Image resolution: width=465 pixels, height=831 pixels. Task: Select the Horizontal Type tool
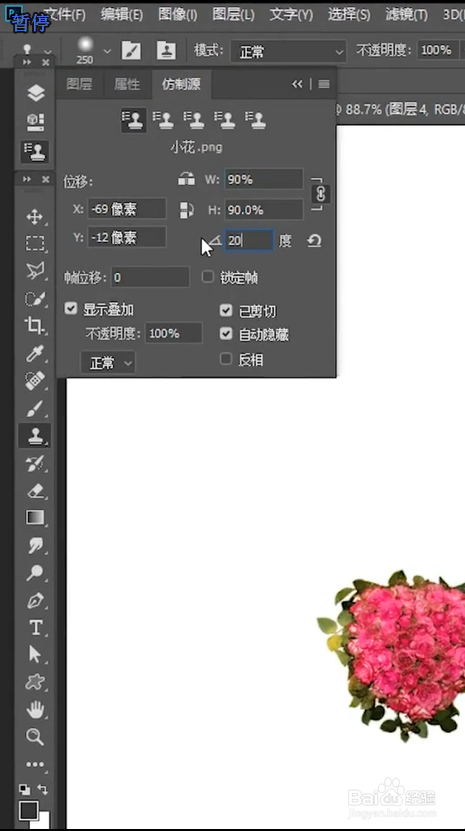tap(35, 628)
